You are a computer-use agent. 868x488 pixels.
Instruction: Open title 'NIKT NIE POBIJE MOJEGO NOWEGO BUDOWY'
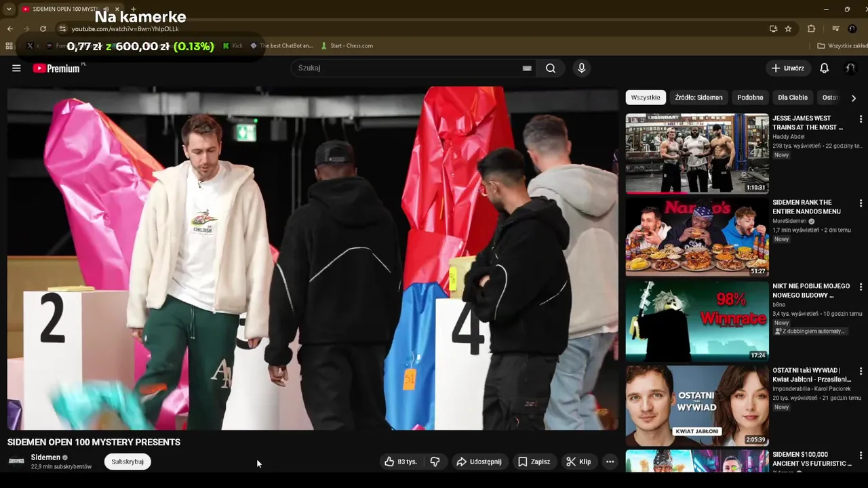[811, 291]
